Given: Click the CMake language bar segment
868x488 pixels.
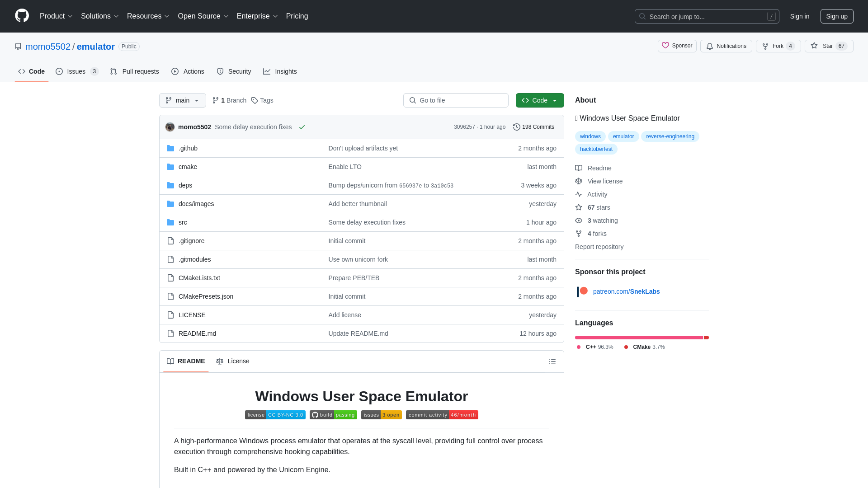Looking at the screenshot, I should pos(706,338).
